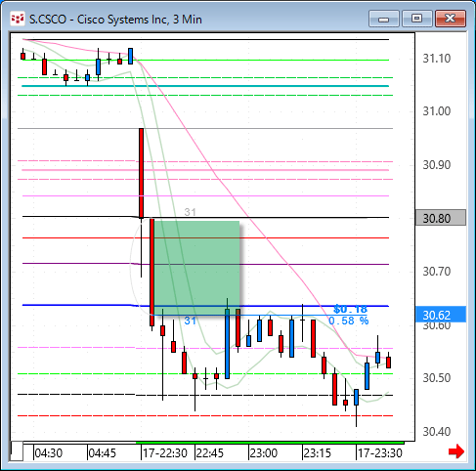Click the 30.90 price axis label
The width and height of the screenshot is (476, 471).
coord(437,165)
